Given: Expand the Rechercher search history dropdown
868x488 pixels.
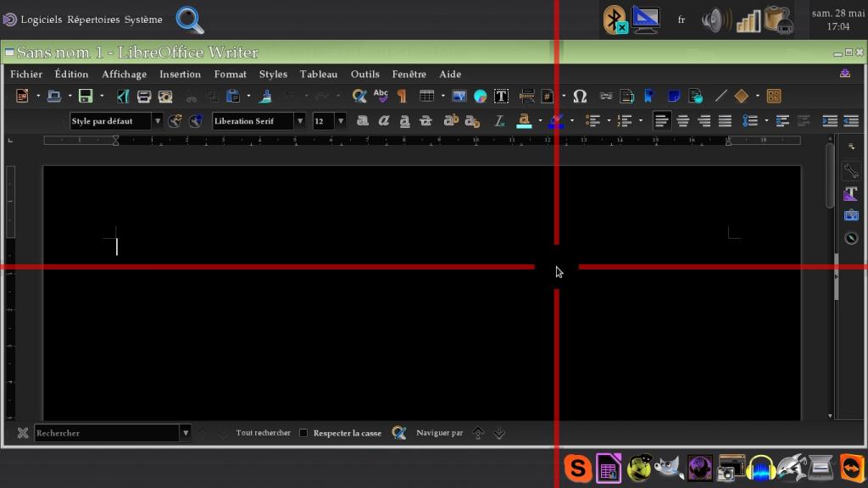Looking at the screenshot, I should tap(186, 433).
